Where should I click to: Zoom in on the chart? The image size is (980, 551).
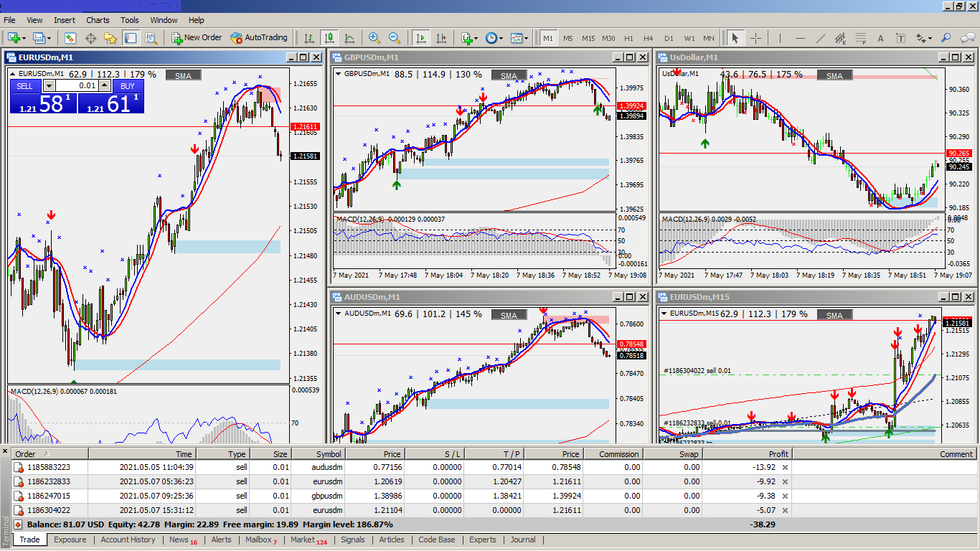click(x=374, y=38)
